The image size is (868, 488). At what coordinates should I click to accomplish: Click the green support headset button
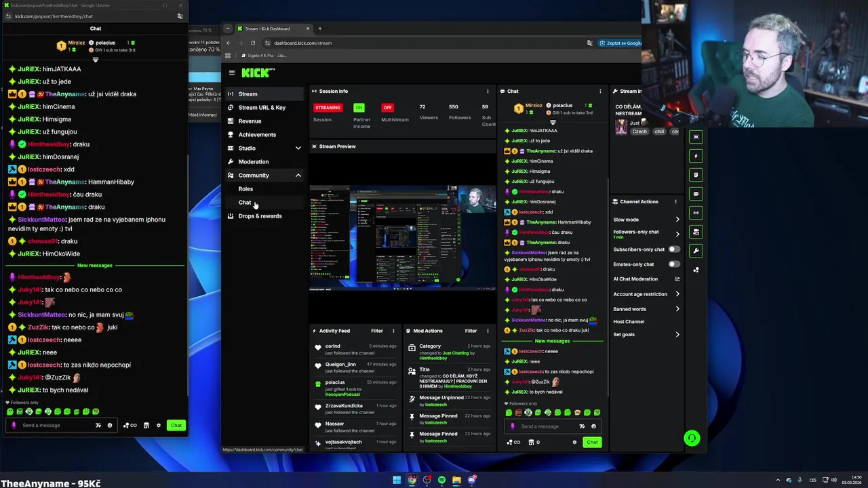[x=692, y=438]
